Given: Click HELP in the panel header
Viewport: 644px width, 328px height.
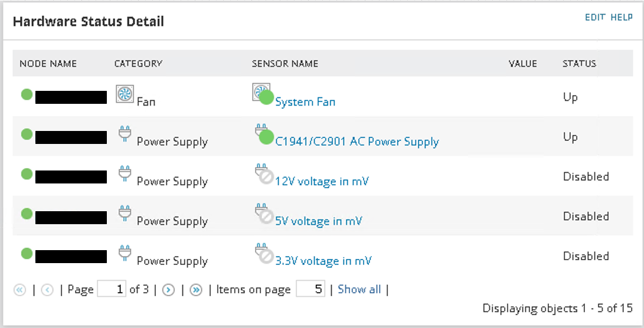Looking at the screenshot, I should click(622, 18).
